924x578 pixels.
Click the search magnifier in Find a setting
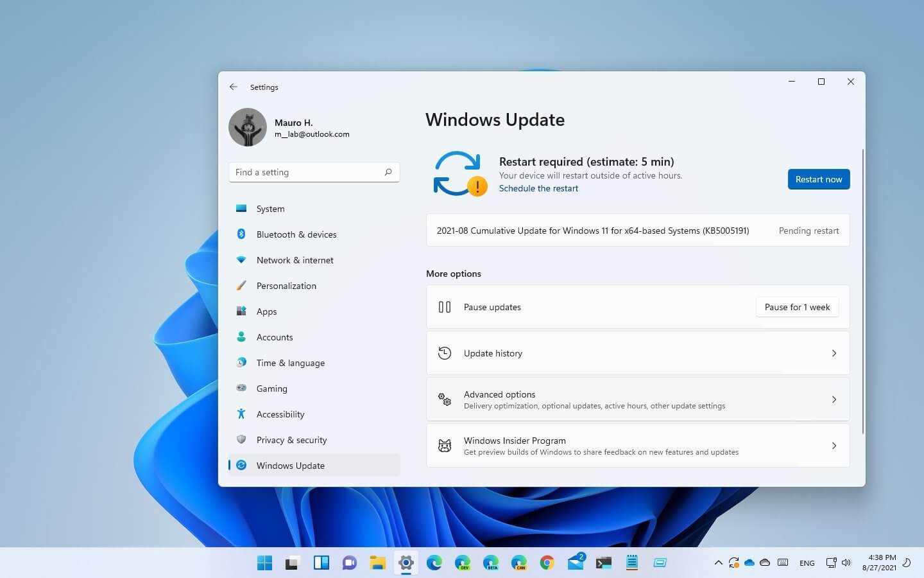click(388, 172)
